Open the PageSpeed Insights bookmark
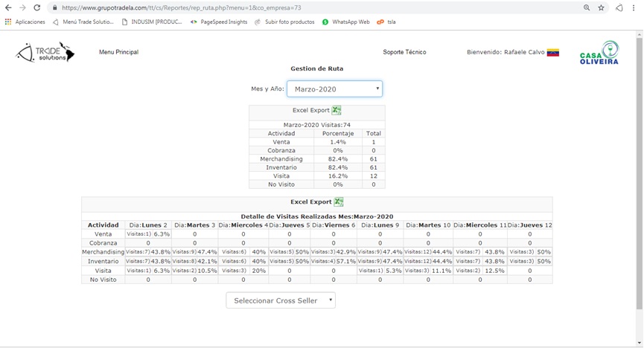This screenshot has width=644, height=348. 219,22
